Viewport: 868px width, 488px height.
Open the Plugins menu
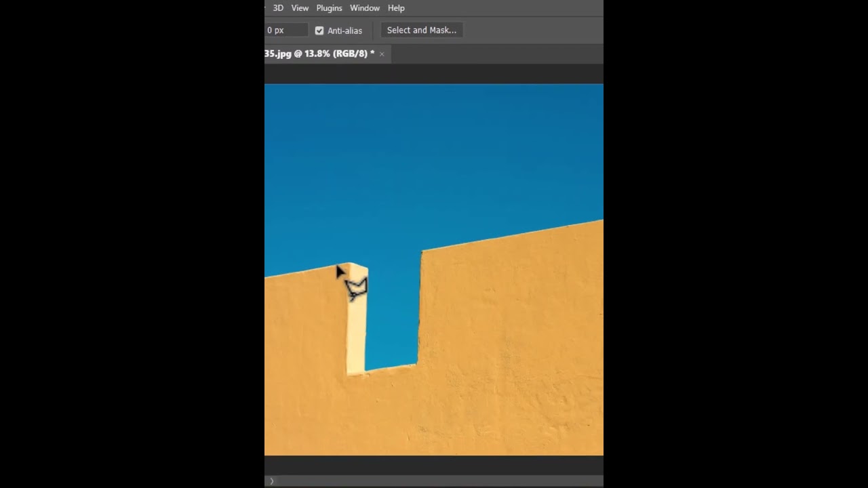tap(329, 8)
